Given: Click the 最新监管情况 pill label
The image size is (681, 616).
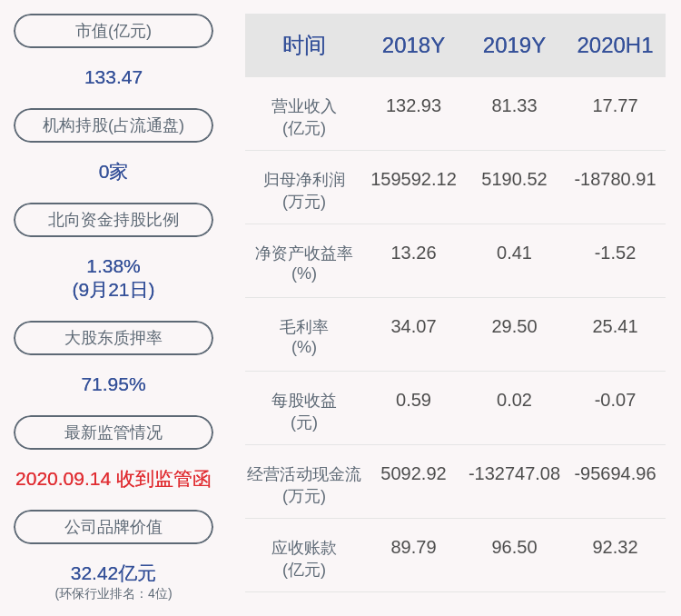Looking at the screenshot, I should (113, 432).
